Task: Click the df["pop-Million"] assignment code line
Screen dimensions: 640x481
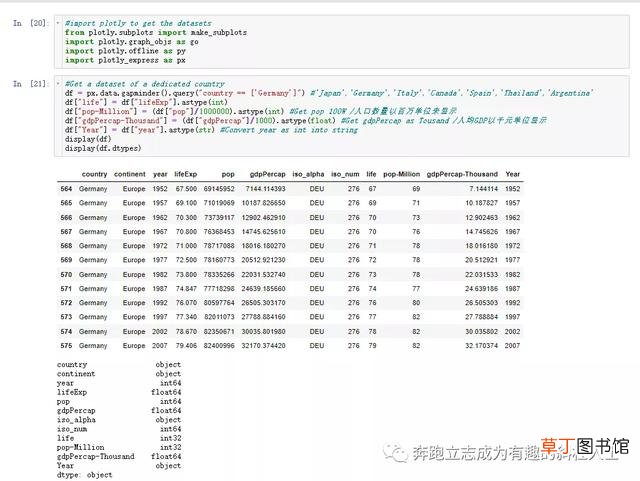Action: point(260,111)
